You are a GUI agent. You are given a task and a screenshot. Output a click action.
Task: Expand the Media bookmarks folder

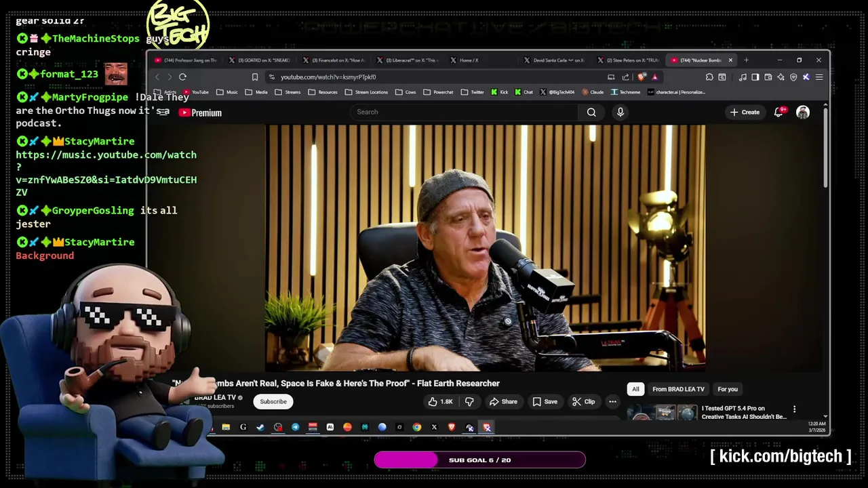coord(256,92)
